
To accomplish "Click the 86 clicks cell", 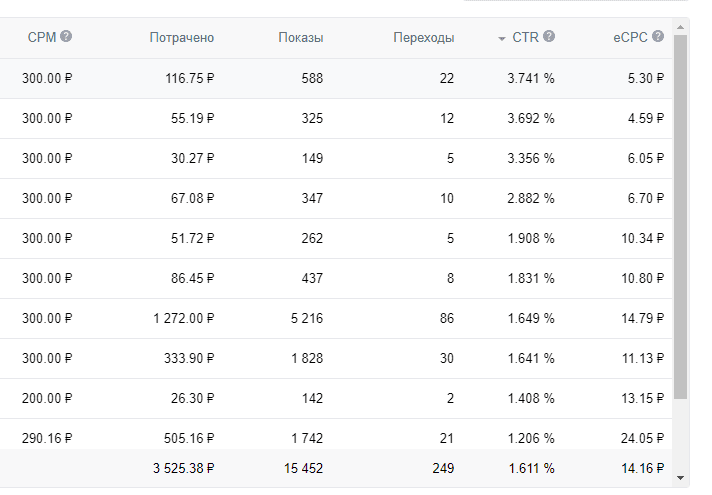I will (x=446, y=318).
